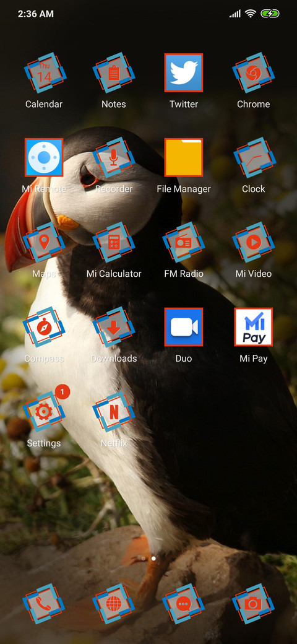
Task: Open the Compass app icon
Action: (x=45, y=327)
